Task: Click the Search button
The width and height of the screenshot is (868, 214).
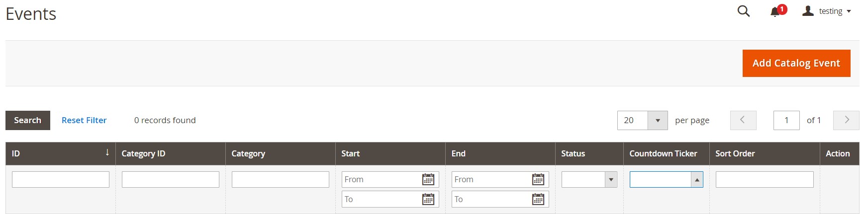Action: [x=27, y=120]
